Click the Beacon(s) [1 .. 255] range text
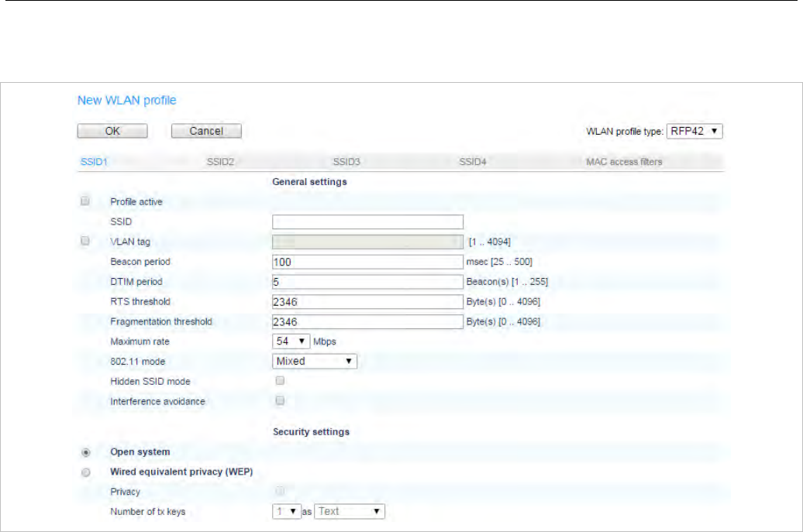 click(507, 282)
